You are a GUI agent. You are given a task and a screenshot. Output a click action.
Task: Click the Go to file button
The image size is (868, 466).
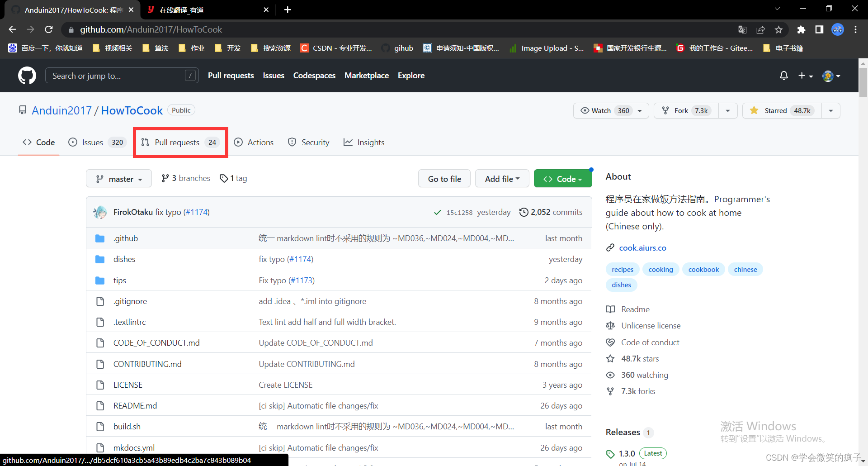[x=444, y=179]
